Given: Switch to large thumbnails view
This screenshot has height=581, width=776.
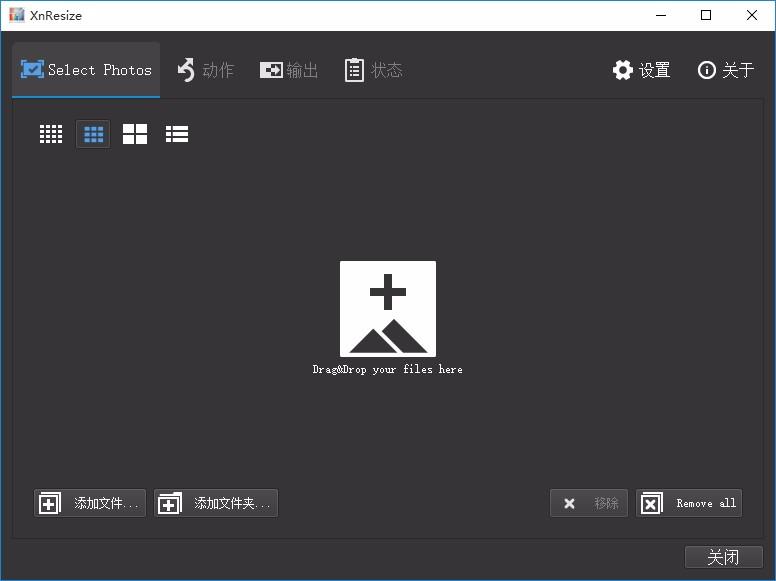Looking at the screenshot, I should (x=135, y=134).
